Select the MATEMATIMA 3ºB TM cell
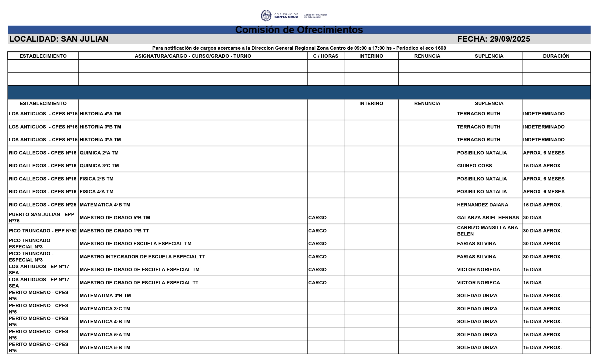Viewport: 600px width, 364px height. click(105, 295)
